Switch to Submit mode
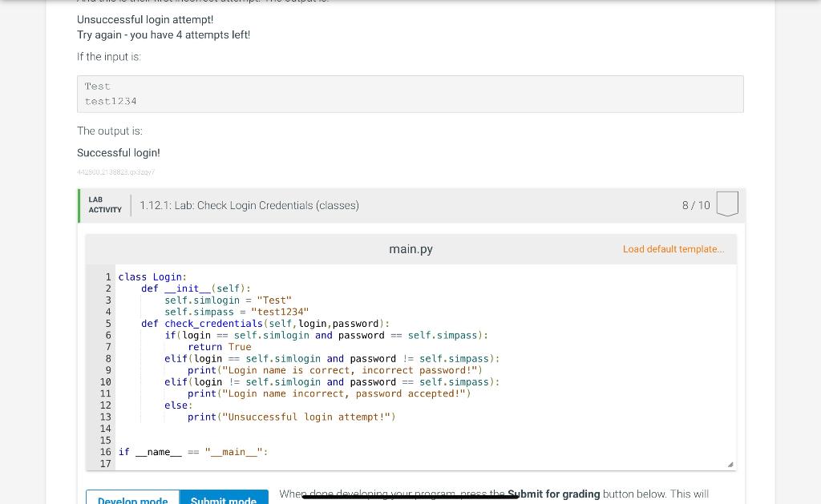 point(224,498)
